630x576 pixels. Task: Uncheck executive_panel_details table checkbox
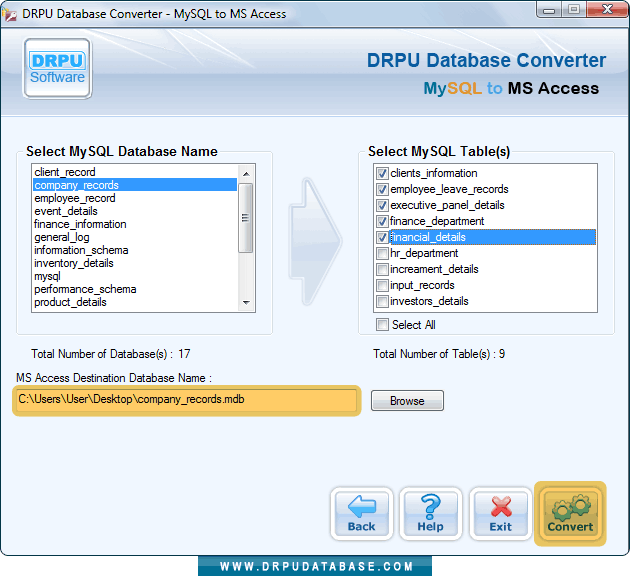point(382,206)
